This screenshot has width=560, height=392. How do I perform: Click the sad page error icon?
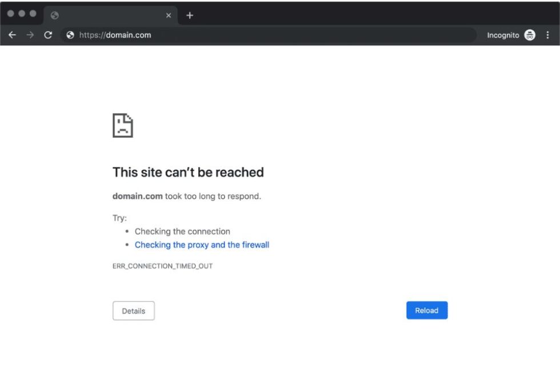coord(123,125)
